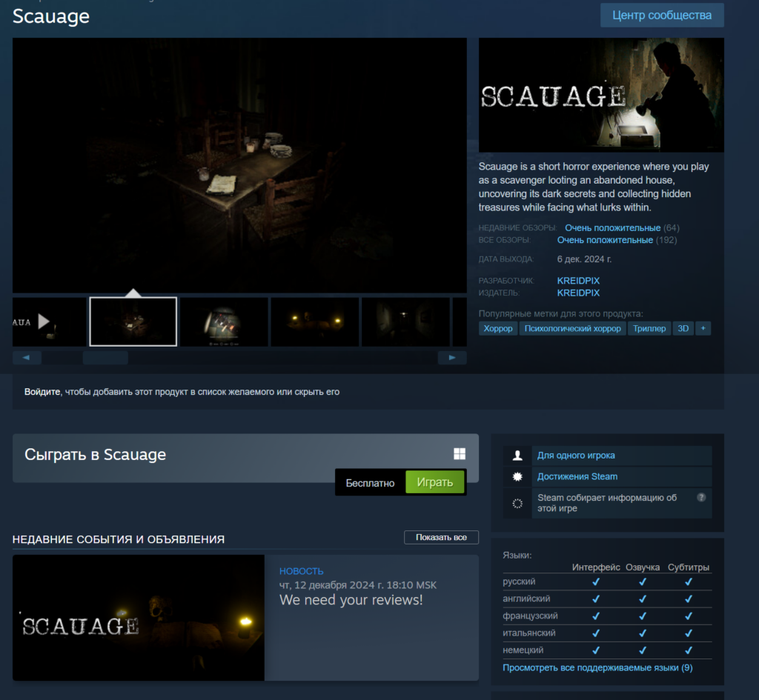Click английский voice-over checkmark
Viewport: 759px width, 700px height.
click(x=643, y=599)
